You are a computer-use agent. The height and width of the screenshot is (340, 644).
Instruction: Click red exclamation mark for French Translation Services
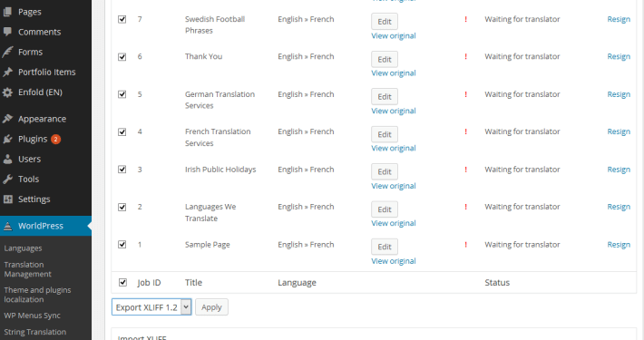click(x=465, y=131)
